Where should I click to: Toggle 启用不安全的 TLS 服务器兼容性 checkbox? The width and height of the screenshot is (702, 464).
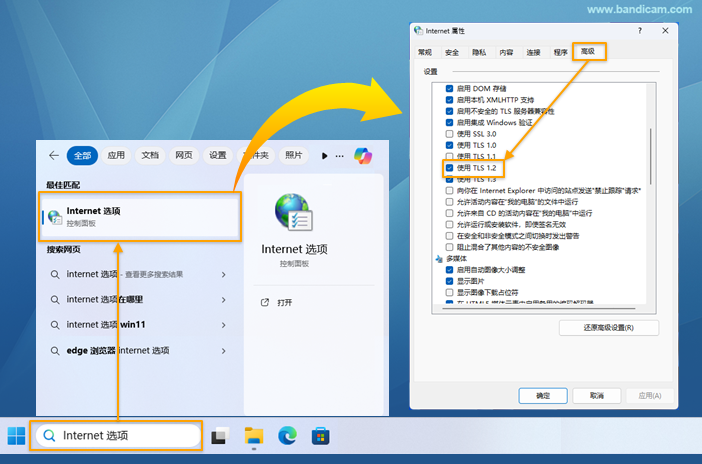[x=449, y=111]
